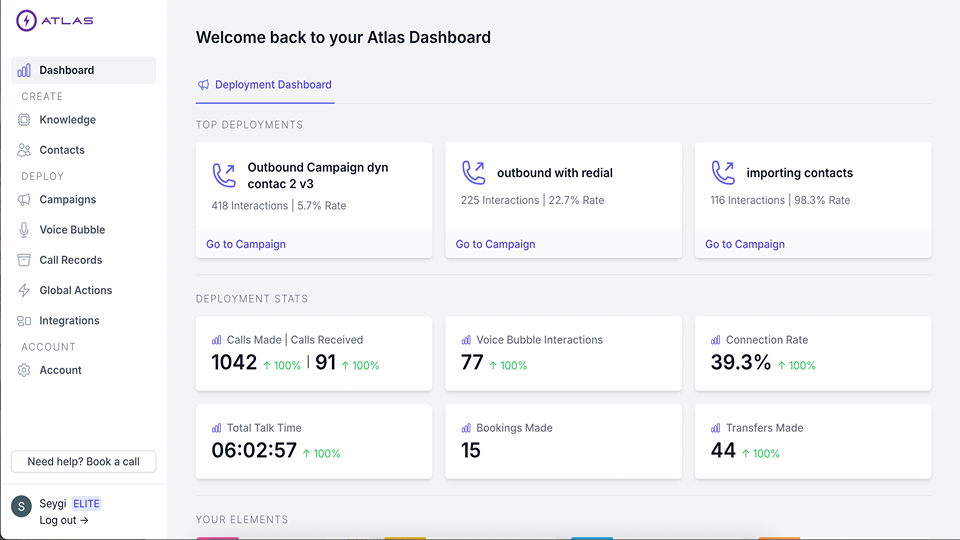960x540 pixels.
Task: Click the Log out link
Action: tap(64, 520)
